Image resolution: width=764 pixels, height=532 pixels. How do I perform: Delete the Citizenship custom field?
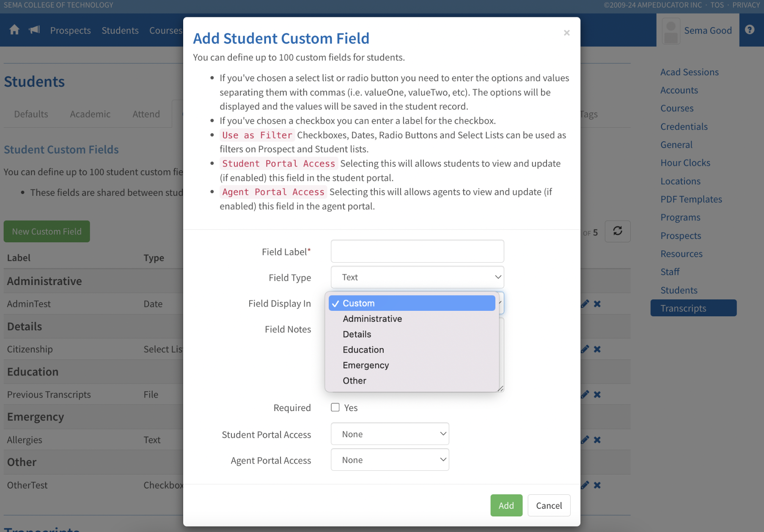[x=597, y=349]
